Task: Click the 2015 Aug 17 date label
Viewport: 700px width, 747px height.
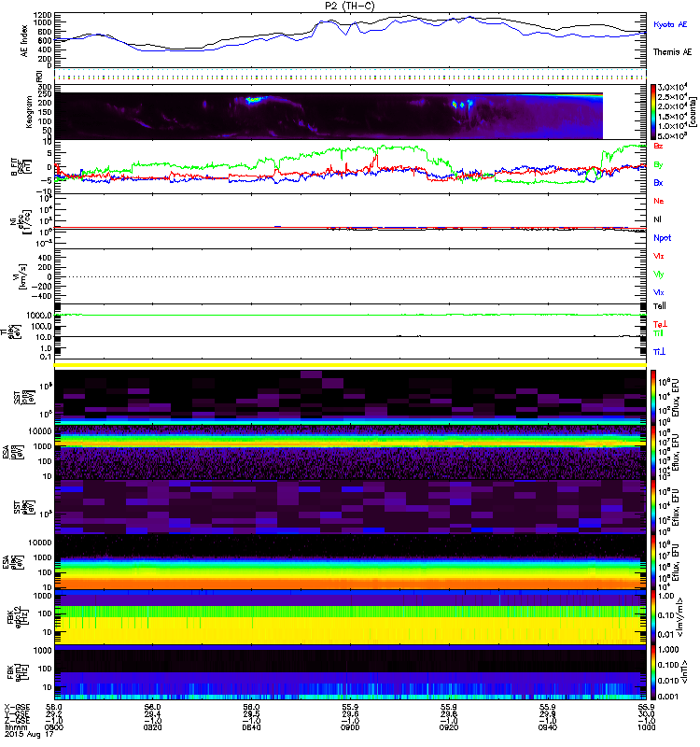Action: [x=30, y=735]
